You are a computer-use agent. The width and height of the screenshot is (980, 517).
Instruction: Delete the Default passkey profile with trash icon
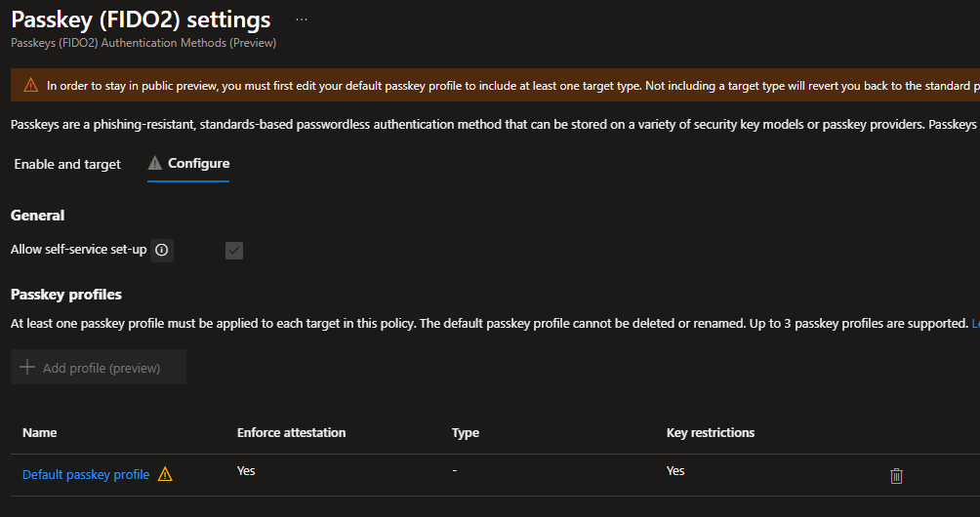click(x=896, y=476)
